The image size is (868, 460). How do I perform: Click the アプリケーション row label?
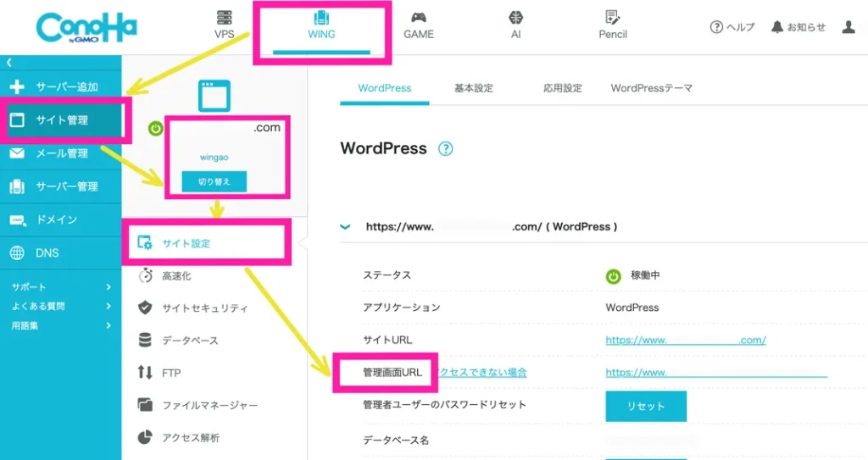coord(401,308)
